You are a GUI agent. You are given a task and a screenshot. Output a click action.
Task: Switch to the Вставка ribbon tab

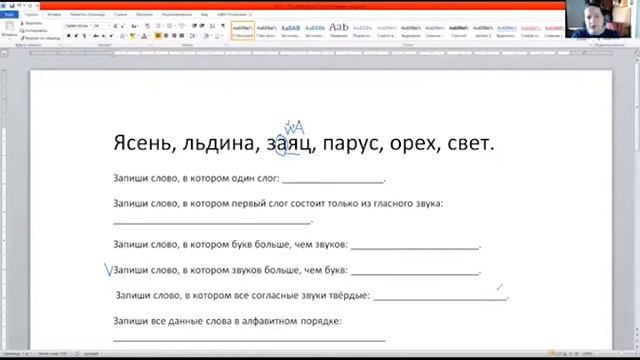pos(54,14)
